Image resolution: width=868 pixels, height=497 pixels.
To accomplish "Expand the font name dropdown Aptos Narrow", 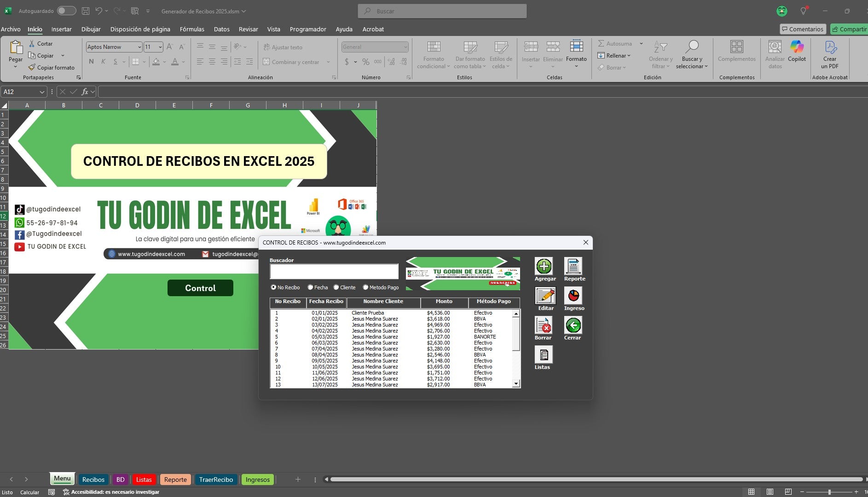I will (x=139, y=47).
